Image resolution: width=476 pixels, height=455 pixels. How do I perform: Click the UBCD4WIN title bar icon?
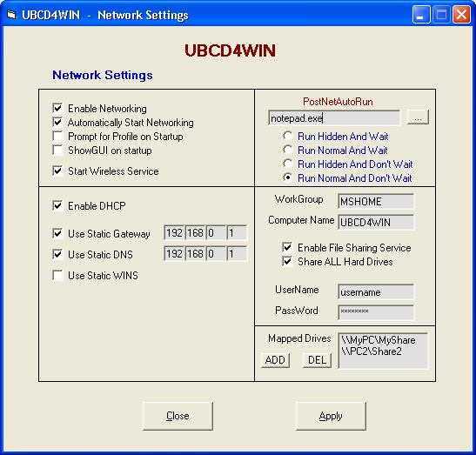pos(11,15)
